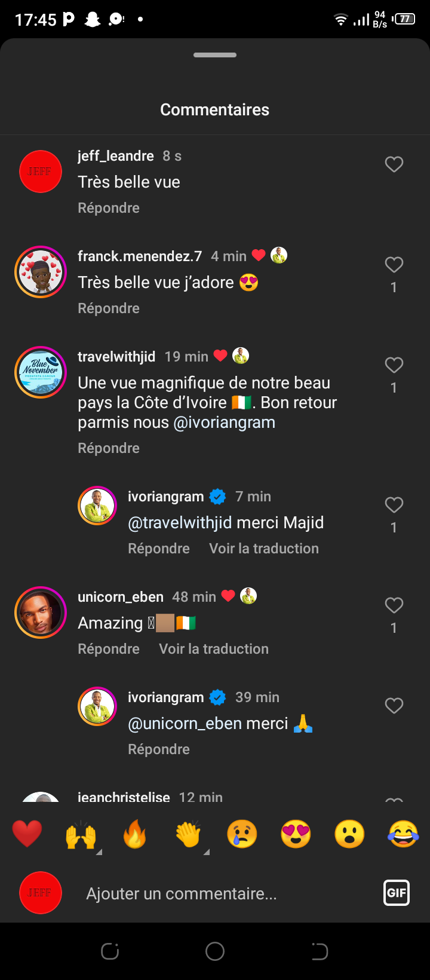
Task: Translate the unicorn_eben comment
Action: click(214, 649)
